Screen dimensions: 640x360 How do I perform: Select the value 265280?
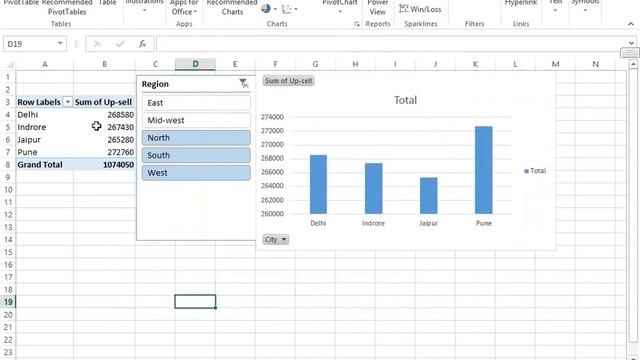click(104, 140)
